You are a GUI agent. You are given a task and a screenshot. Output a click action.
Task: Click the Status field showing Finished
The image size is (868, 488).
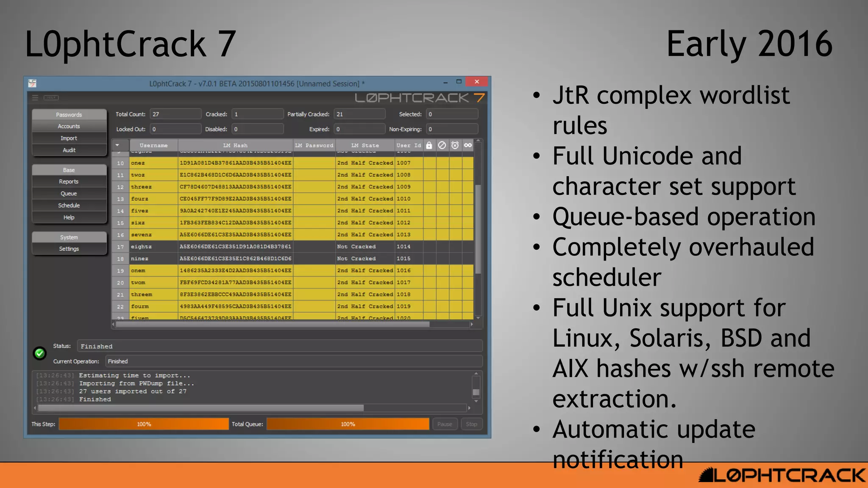pyautogui.click(x=279, y=346)
